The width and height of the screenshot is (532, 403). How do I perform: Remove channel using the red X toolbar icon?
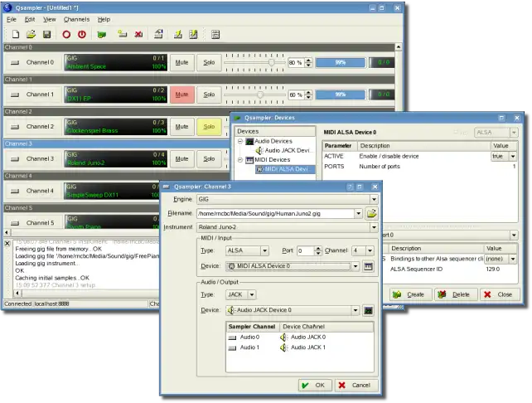tap(138, 34)
